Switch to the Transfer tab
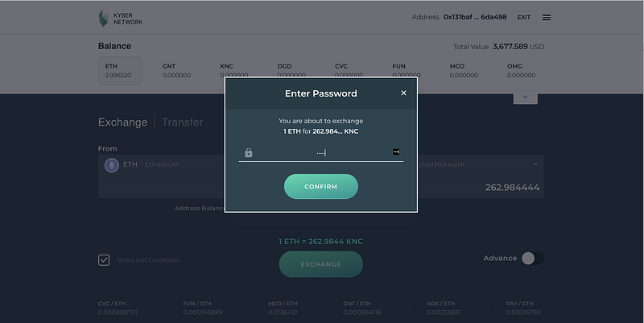This screenshot has width=644, height=323. click(182, 122)
